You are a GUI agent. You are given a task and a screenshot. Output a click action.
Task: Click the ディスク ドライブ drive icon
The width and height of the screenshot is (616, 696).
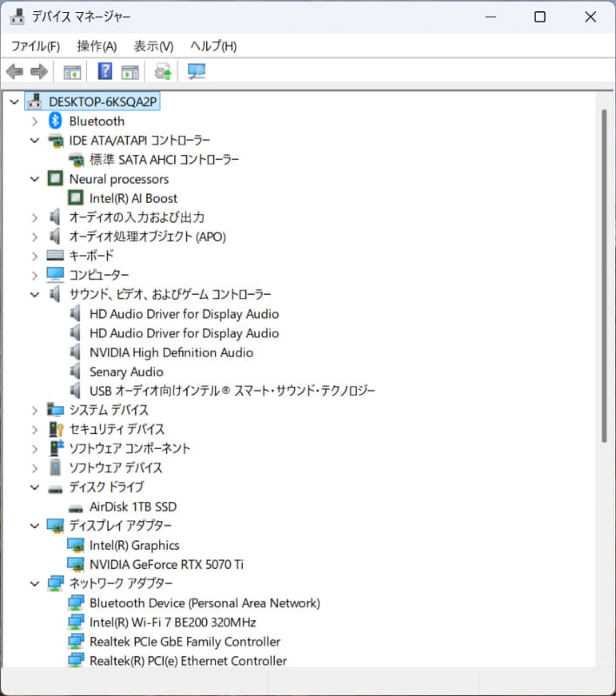[x=55, y=489]
